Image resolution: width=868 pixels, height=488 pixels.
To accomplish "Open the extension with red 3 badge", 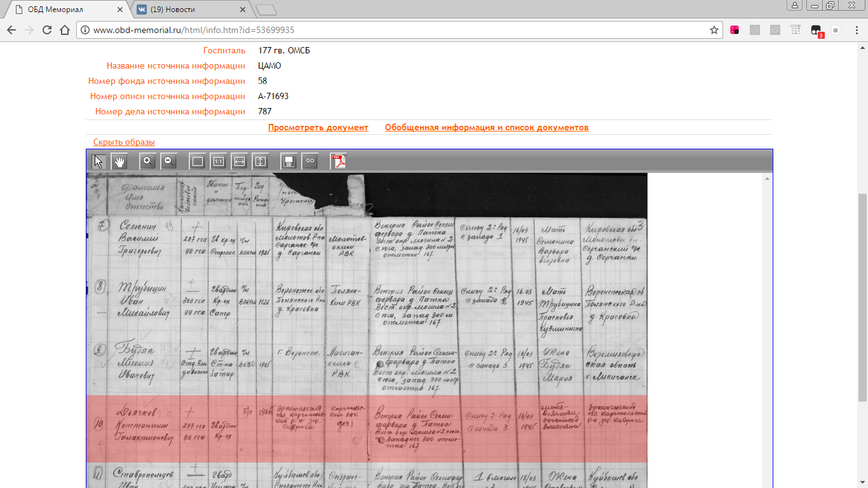I will click(x=817, y=30).
